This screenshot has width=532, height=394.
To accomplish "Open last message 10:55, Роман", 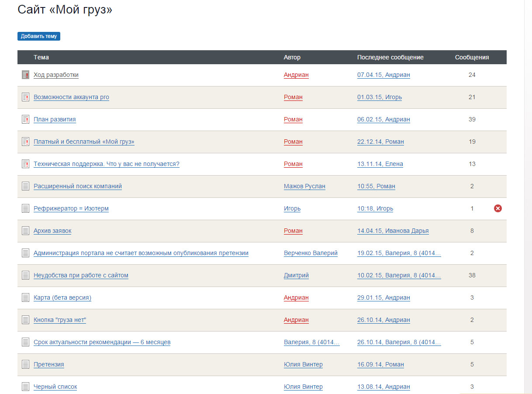I will click(x=376, y=186).
